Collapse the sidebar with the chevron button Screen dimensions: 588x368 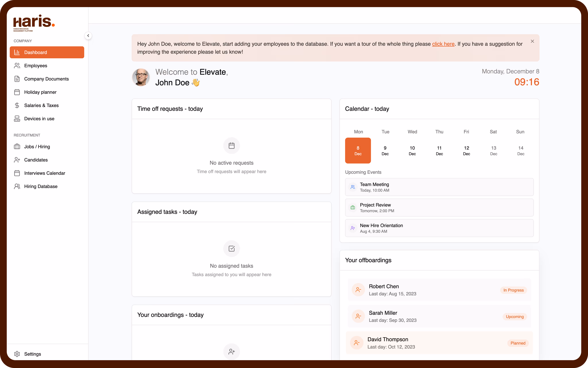coord(88,36)
